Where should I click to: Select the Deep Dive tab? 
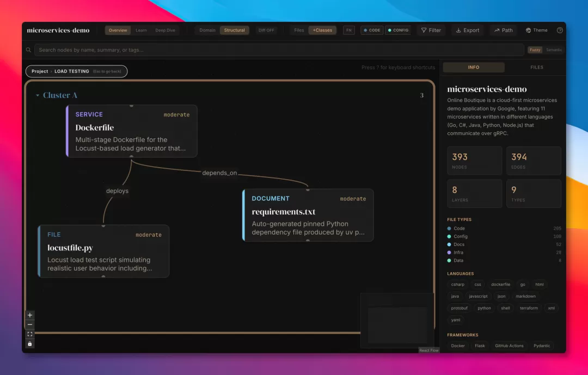coord(165,30)
